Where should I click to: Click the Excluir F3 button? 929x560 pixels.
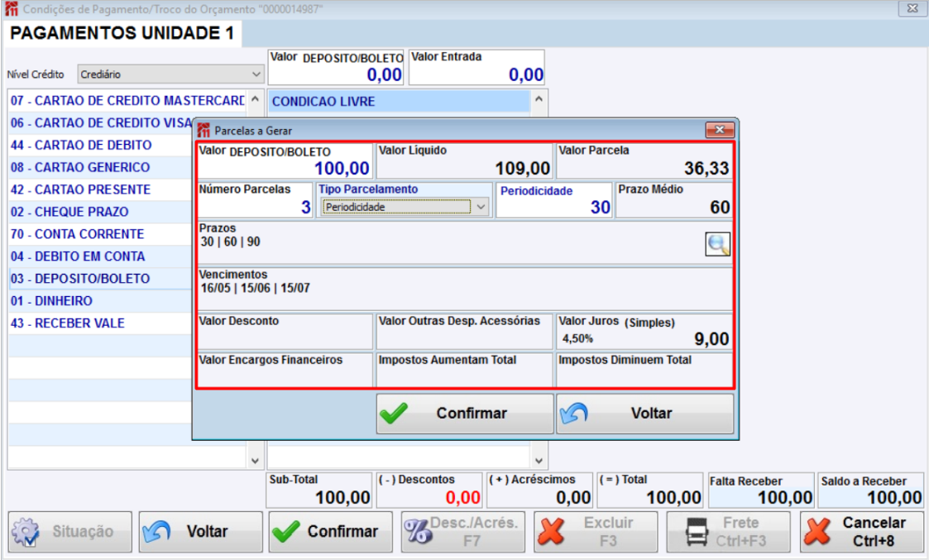pyautogui.click(x=596, y=532)
